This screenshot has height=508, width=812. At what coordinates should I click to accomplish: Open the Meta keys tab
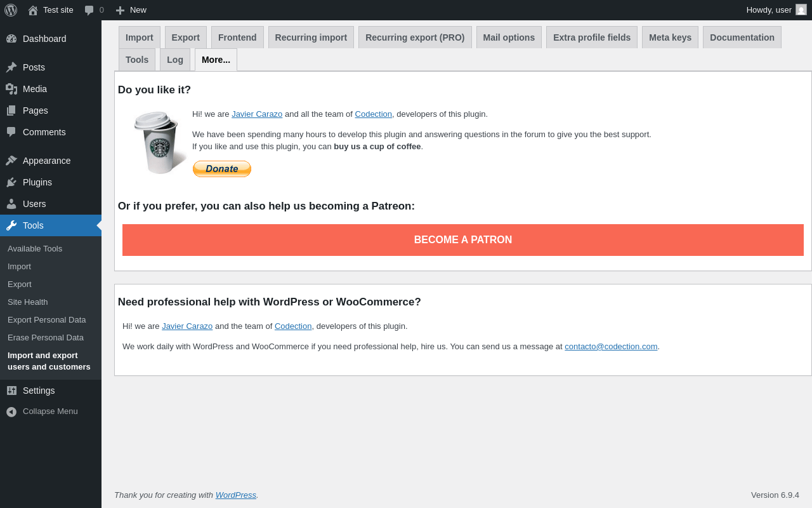(670, 37)
